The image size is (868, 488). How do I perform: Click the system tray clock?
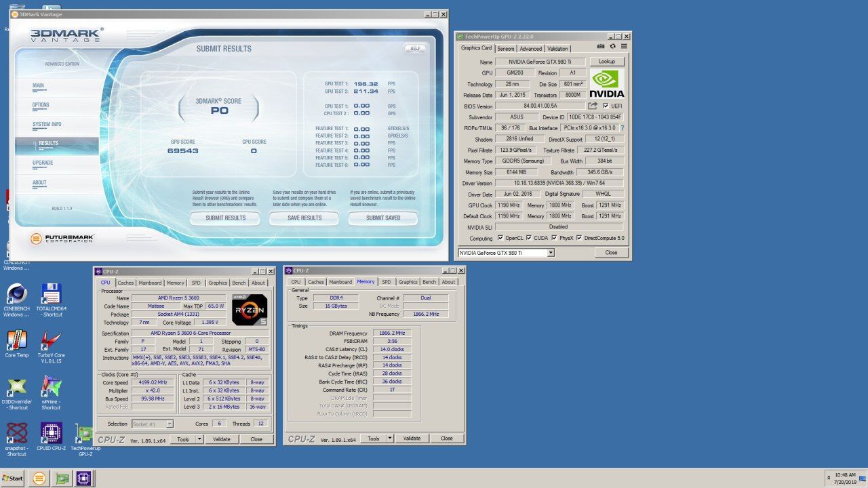click(x=846, y=479)
